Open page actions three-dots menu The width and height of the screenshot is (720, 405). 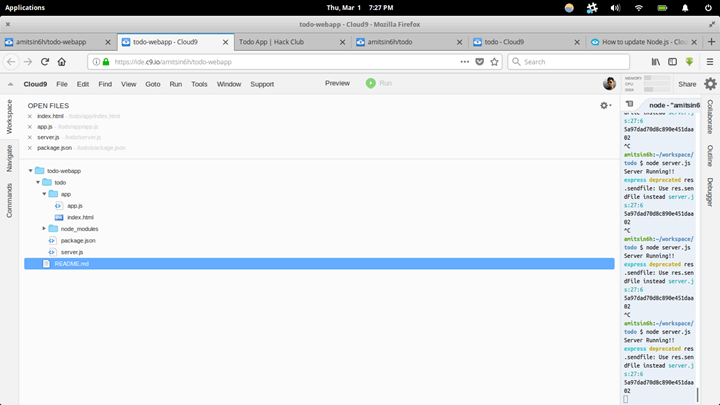click(x=465, y=62)
